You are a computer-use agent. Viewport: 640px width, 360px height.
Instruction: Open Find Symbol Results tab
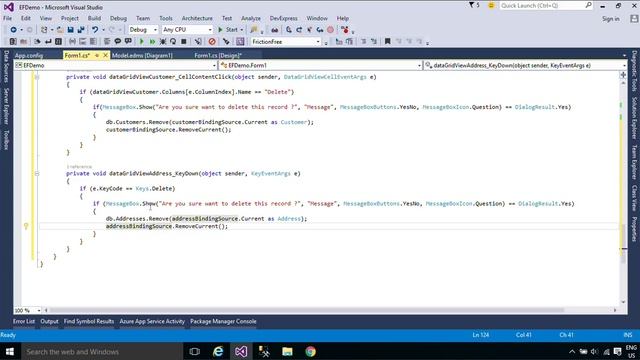(x=89, y=322)
